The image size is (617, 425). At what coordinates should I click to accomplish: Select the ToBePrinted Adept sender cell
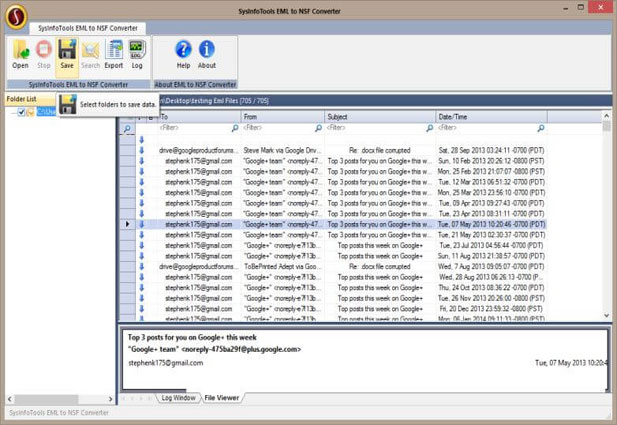(x=283, y=266)
